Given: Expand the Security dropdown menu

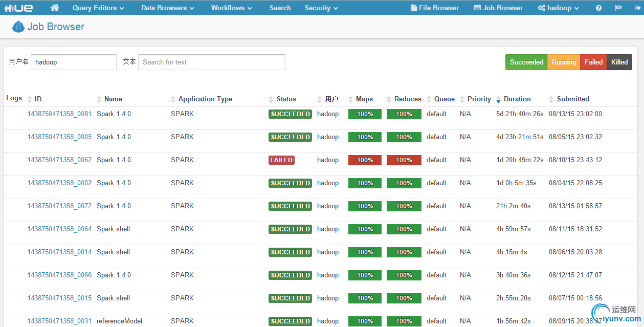Looking at the screenshot, I should [x=321, y=8].
